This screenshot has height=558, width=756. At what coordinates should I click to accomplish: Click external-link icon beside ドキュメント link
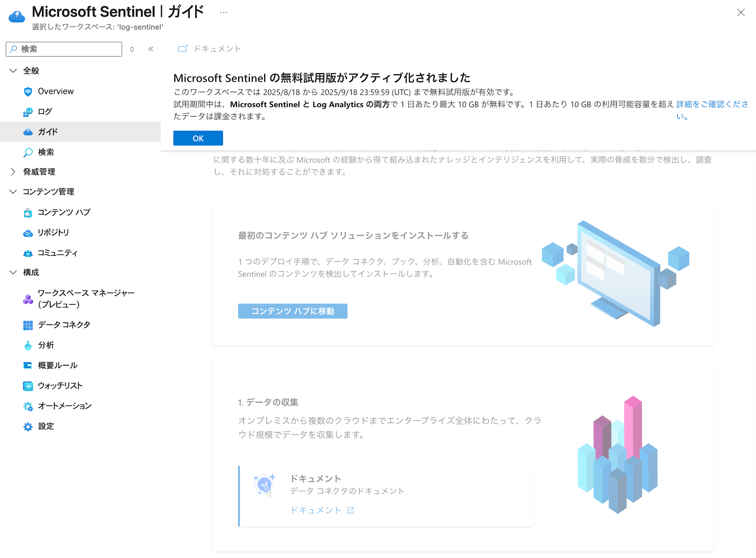coord(351,510)
